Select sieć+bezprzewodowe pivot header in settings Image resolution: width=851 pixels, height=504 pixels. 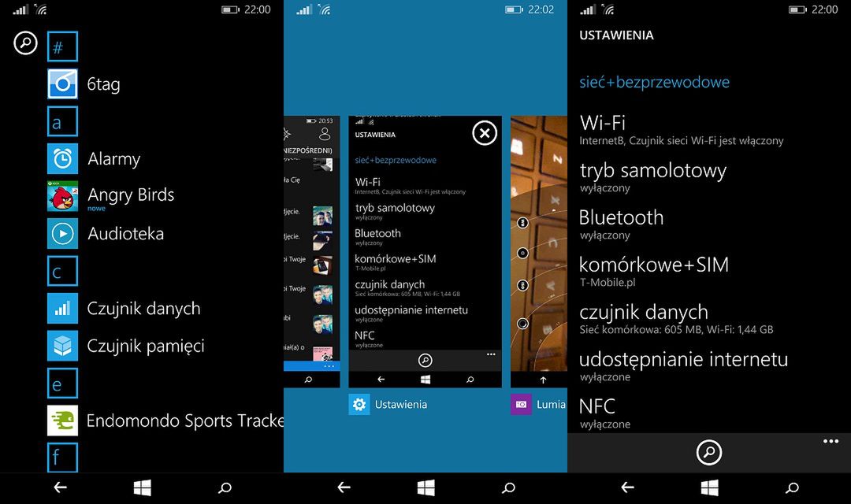click(655, 83)
